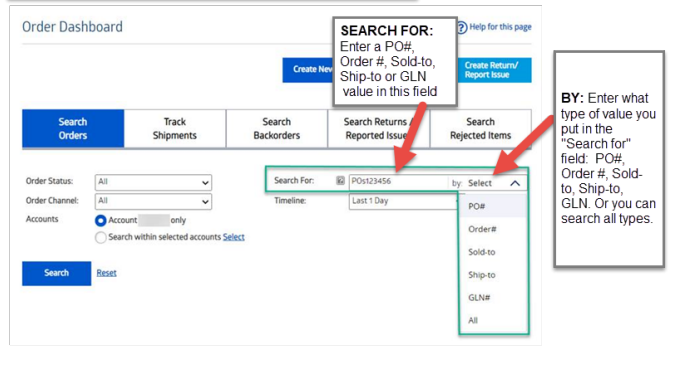Click the Search For text field
690x371 pixels.
[398, 182]
